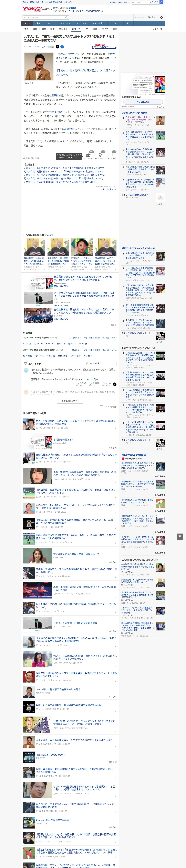Click the Yahoo! JAPAN logo
The image size is (186, 868).
pyautogui.click(x=32, y=9)
